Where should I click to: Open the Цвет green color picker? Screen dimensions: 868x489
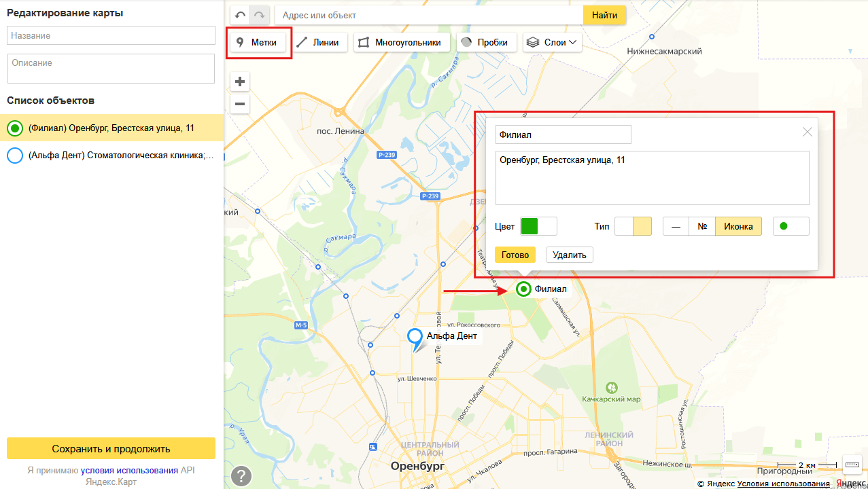click(x=538, y=226)
